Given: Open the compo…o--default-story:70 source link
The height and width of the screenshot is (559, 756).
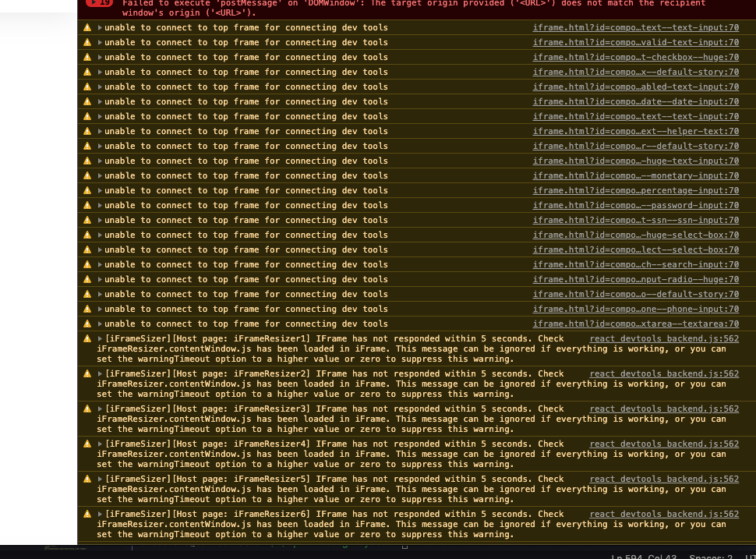Looking at the screenshot, I should (635, 294).
